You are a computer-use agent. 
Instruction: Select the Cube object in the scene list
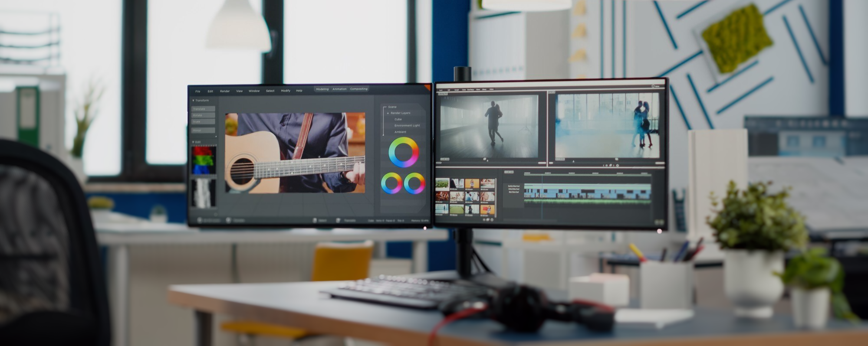[398, 119]
